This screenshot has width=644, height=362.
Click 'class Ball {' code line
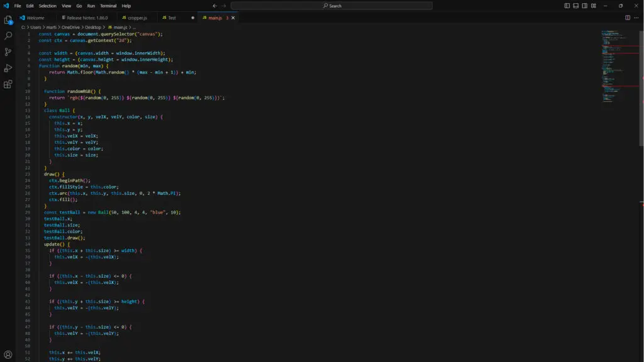pos(60,111)
